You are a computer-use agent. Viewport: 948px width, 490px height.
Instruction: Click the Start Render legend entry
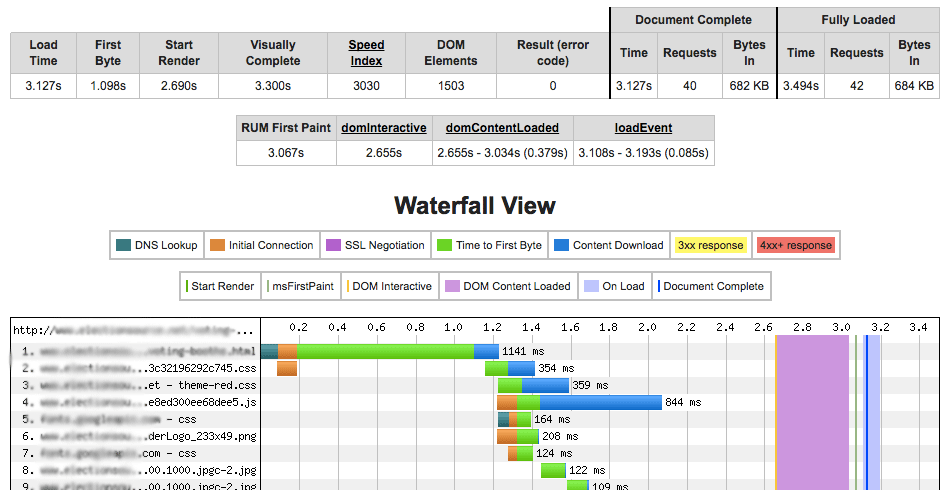click(x=221, y=286)
